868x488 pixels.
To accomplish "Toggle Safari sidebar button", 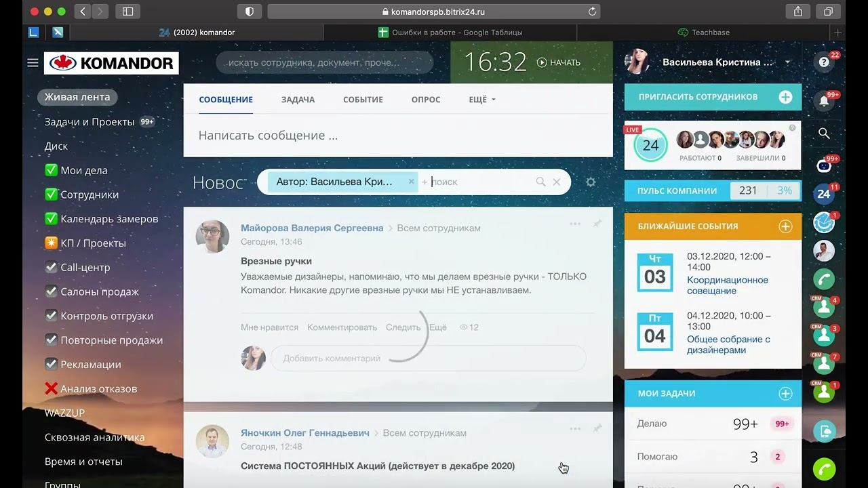I will [x=127, y=12].
